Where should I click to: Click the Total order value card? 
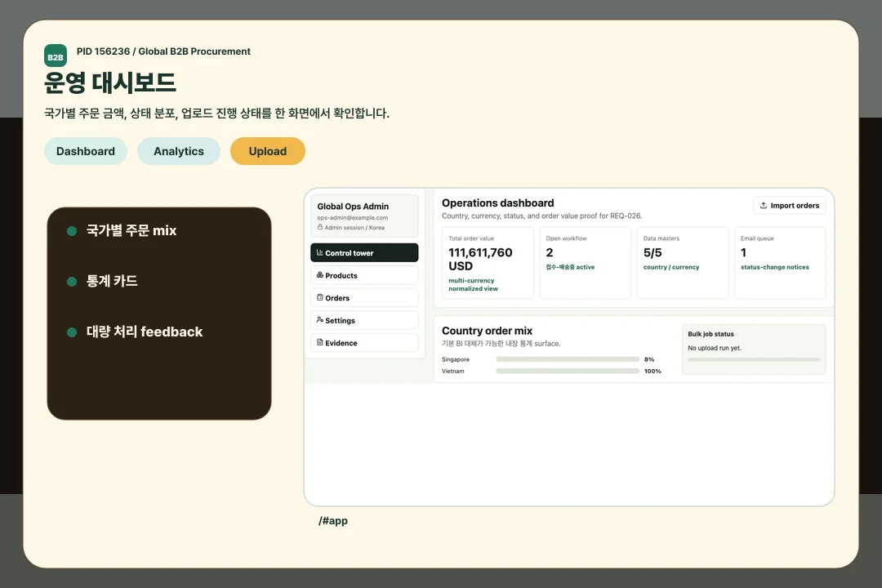click(488, 263)
